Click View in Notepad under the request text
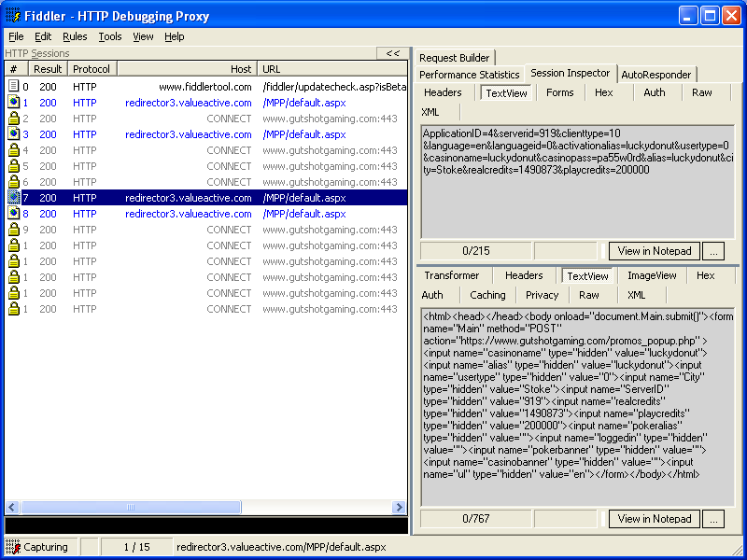 click(x=655, y=251)
